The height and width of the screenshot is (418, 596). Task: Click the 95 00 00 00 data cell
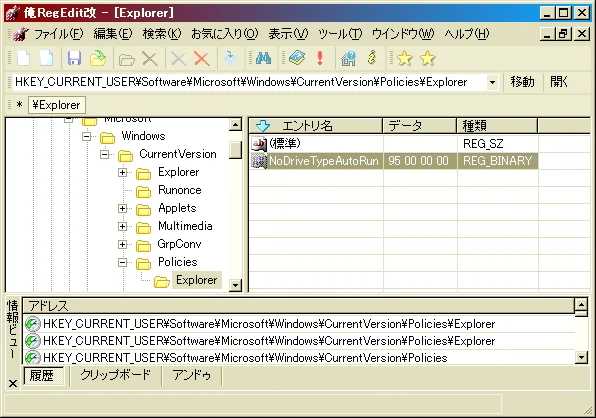pyautogui.click(x=420, y=161)
